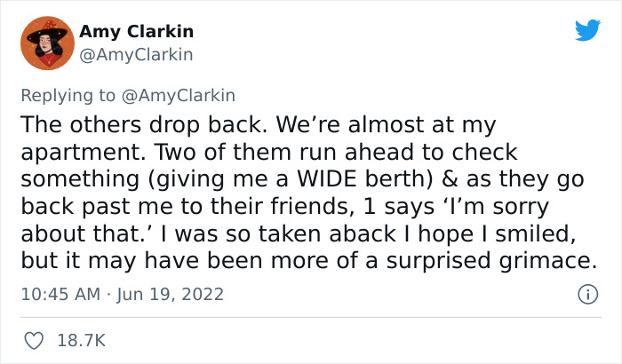Click the 'Replying to' label text

[x=68, y=96]
